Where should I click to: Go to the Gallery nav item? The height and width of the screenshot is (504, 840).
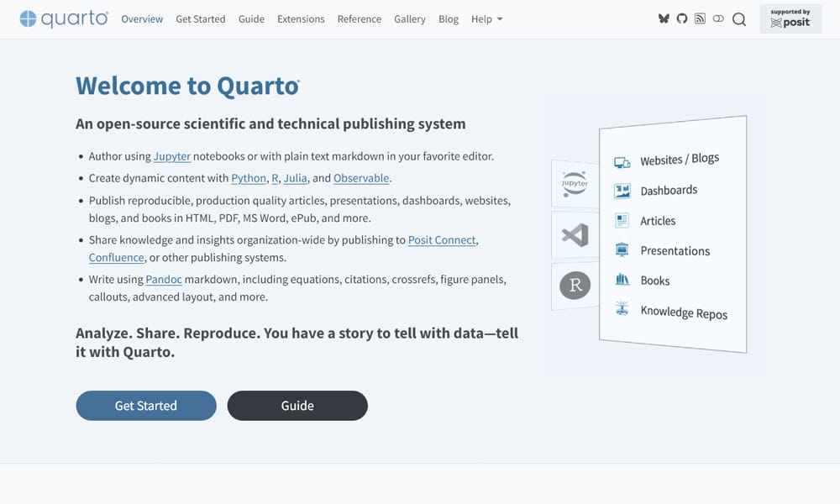(409, 18)
